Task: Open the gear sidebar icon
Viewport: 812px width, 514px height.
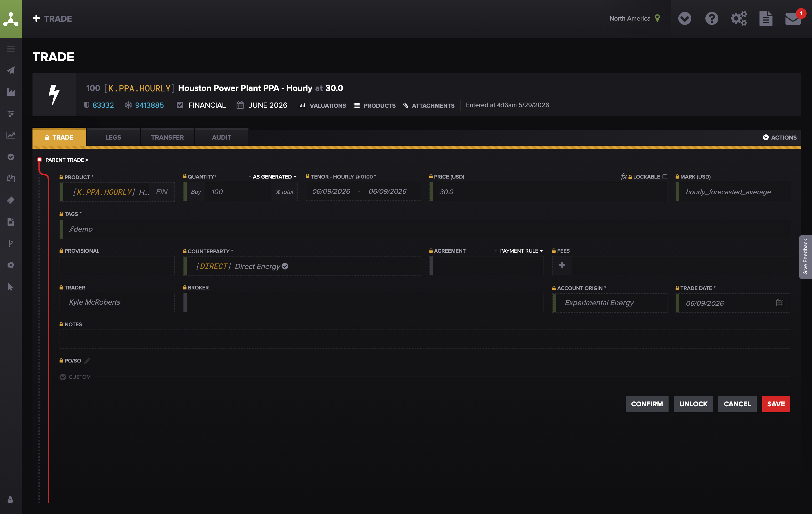Action: tap(11, 265)
